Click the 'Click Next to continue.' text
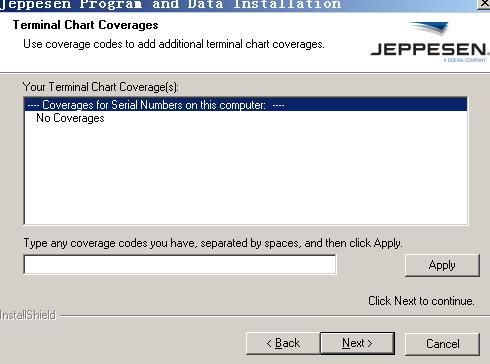Screen dimensions: 490x364 coord(421,301)
